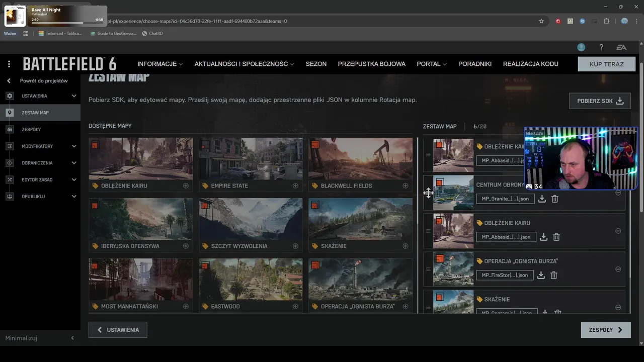
Task: Download the MP_FireStor json file
Action: click(x=541, y=275)
